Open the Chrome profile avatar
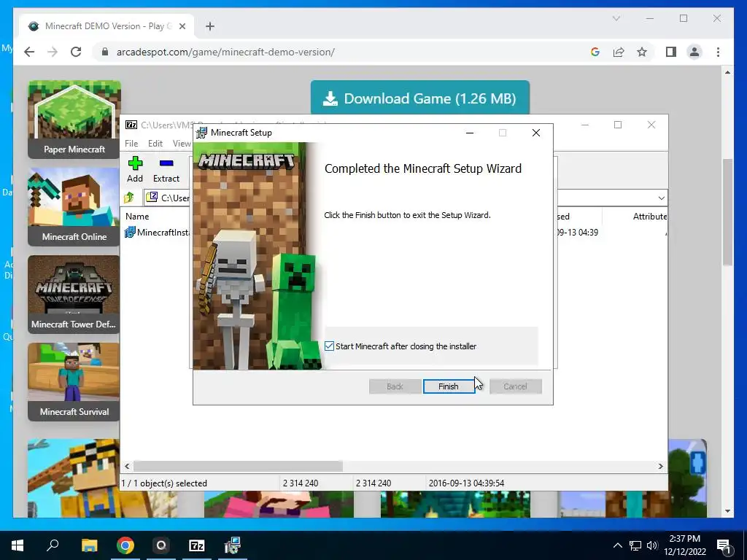The height and width of the screenshot is (560, 747). click(694, 52)
